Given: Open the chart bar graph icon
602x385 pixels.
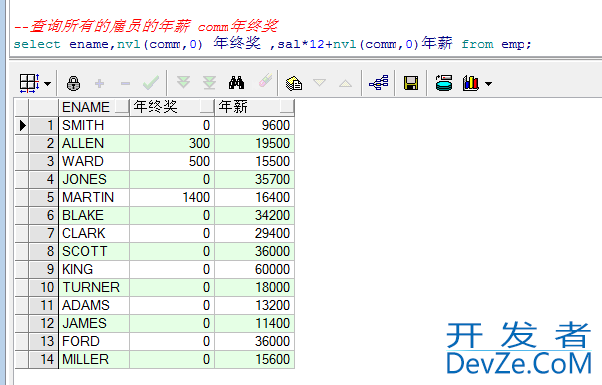Looking at the screenshot, I should (x=471, y=83).
